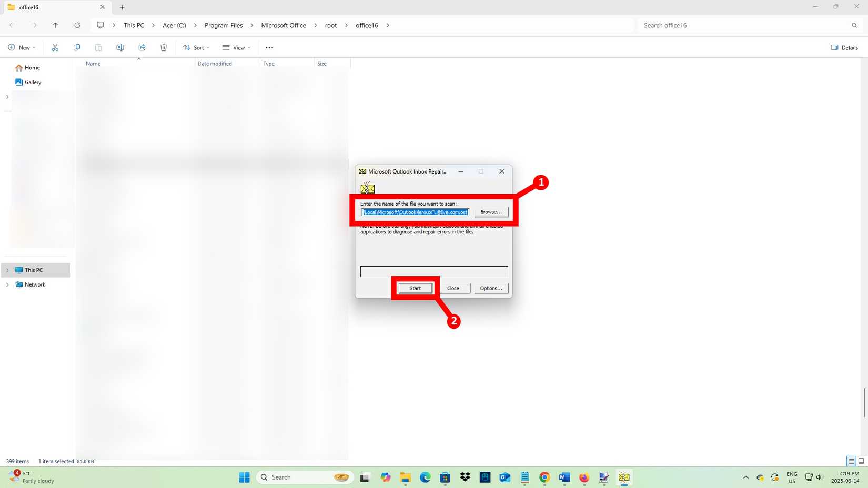
Task: Open the View options dropdown
Action: click(x=236, y=47)
